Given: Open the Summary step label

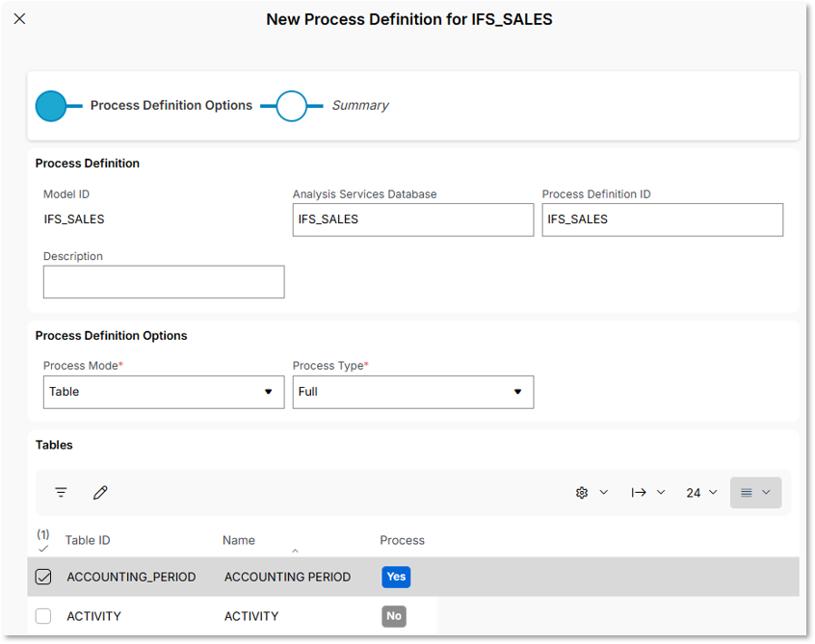Looking at the screenshot, I should coord(360,106).
